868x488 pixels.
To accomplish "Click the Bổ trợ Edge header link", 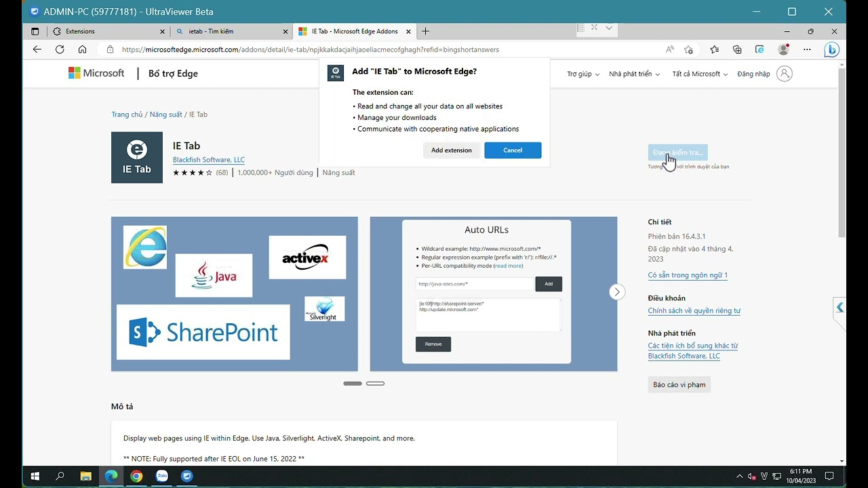I will (x=173, y=74).
